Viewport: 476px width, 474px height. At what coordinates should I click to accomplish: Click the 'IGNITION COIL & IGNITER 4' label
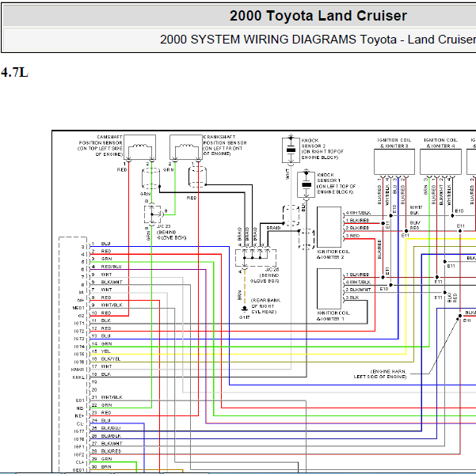coord(440,143)
